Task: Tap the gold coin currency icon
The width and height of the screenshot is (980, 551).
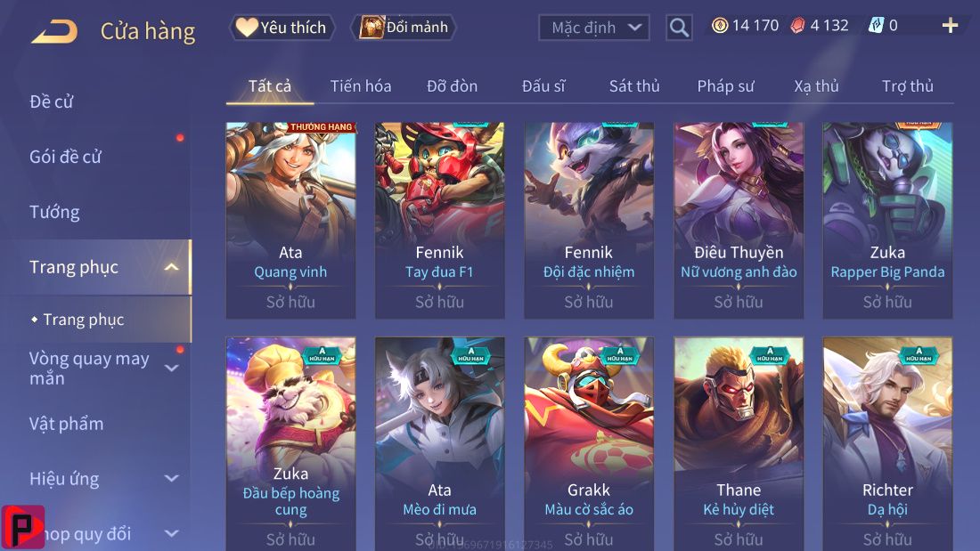Action: pyautogui.click(x=720, y=26)
